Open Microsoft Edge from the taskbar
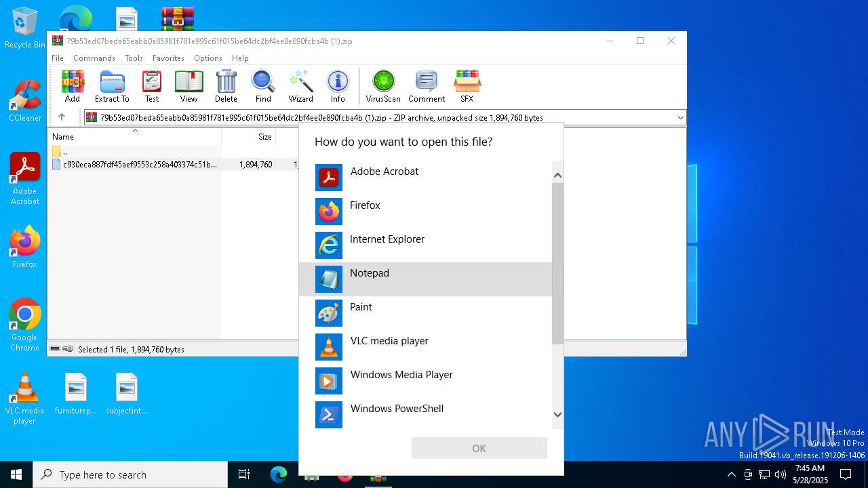 [279, 474]
